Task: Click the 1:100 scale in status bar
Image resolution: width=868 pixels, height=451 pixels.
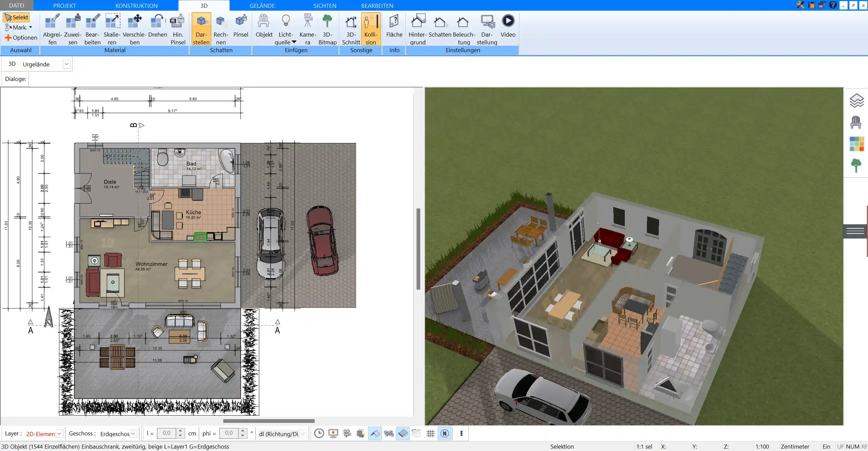Action: pos(762,447)
